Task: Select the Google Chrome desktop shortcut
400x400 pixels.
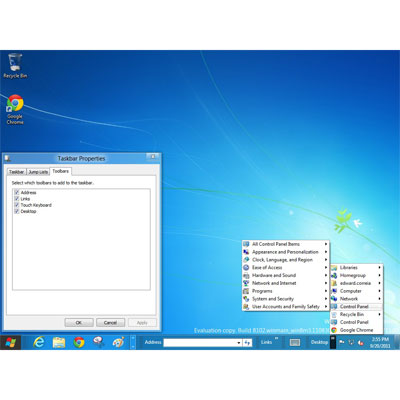Action: [x=15, y=110]
